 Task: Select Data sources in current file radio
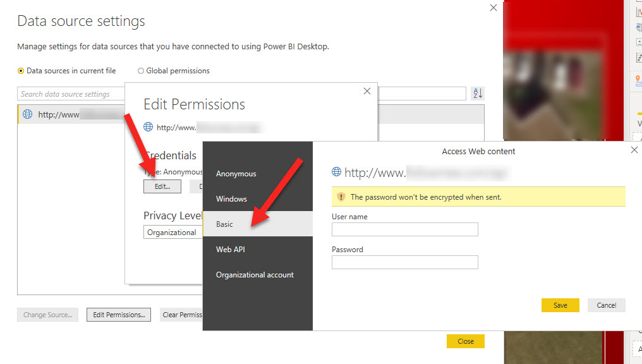pos(21,71)
